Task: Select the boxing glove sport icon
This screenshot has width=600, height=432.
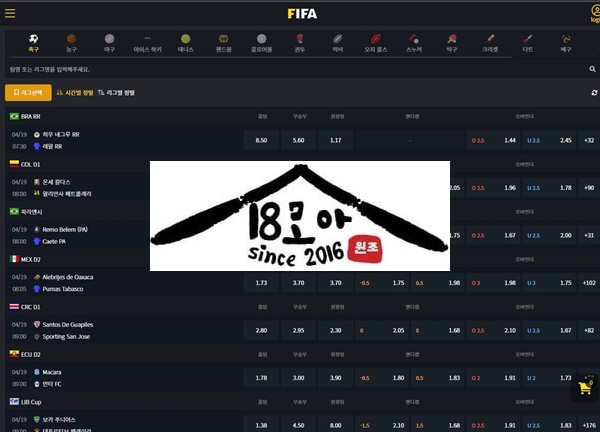Action: [300, 39]
